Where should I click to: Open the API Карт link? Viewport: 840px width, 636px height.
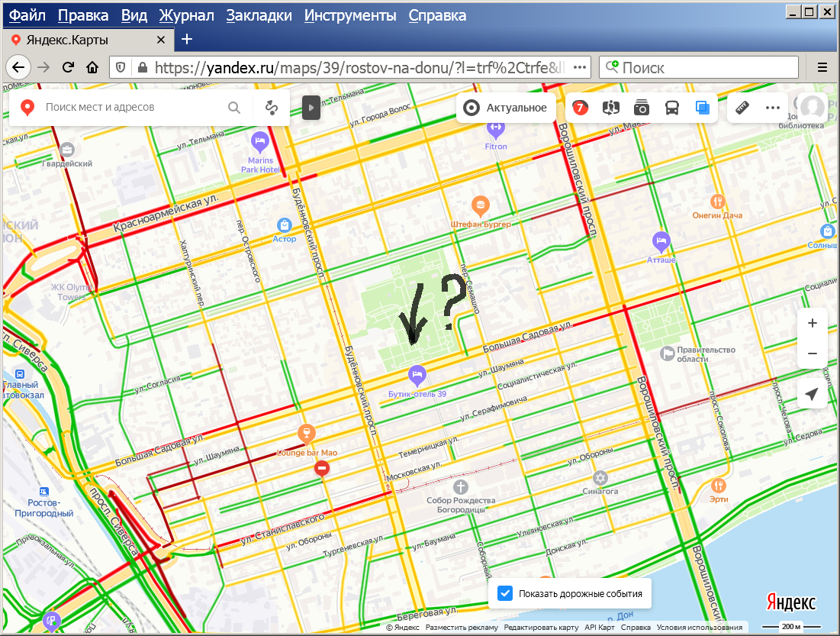point(600,628)
